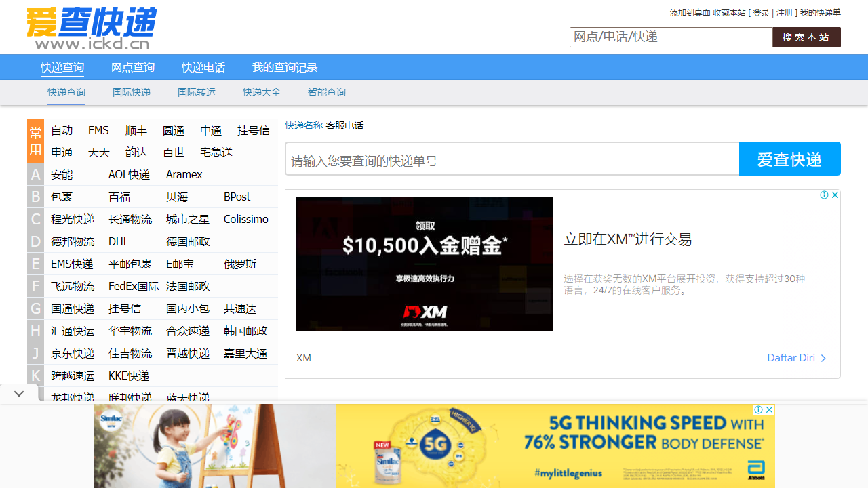
Task: Collapse the bottom ad with chevron
Action: (19, 393)
